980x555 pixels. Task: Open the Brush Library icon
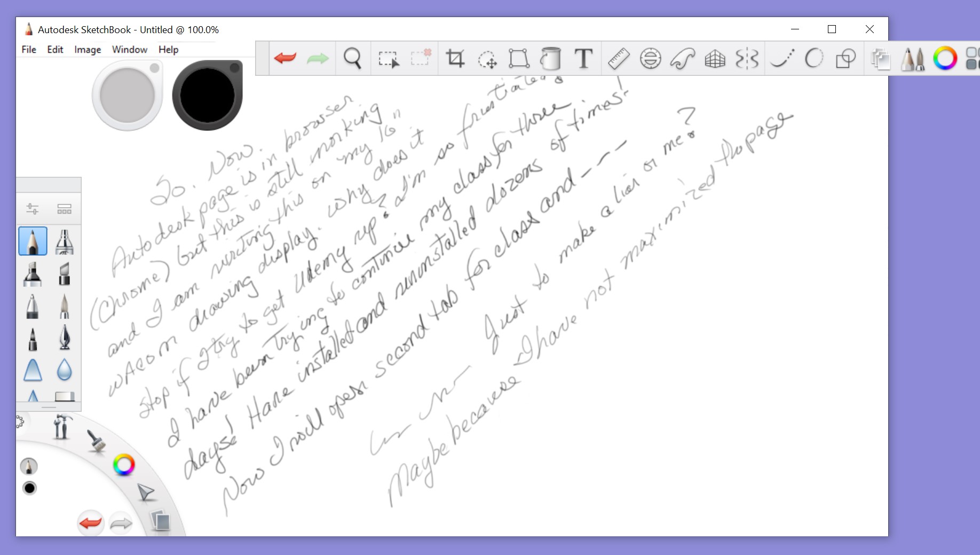pyautogui.click(x=65, y=209)
